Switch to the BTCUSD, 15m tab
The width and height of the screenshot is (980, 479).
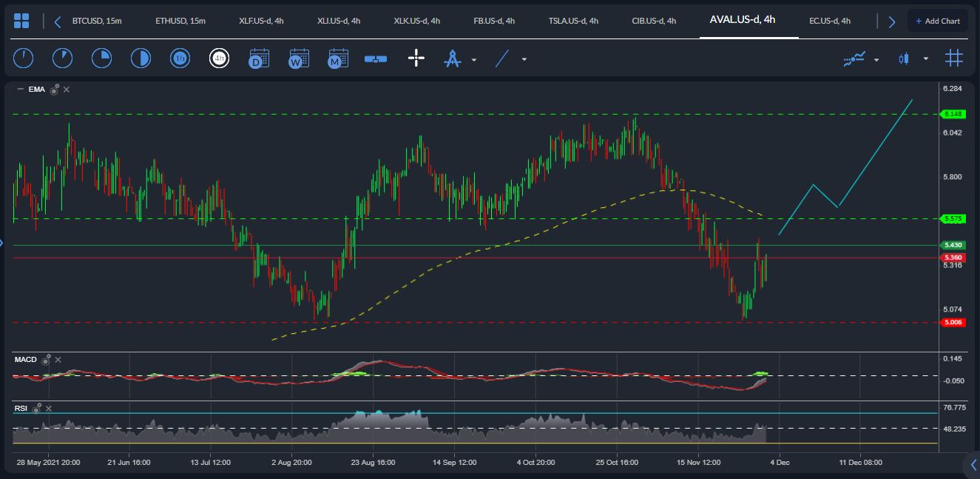pyautogui.click(x=97, y=21)
